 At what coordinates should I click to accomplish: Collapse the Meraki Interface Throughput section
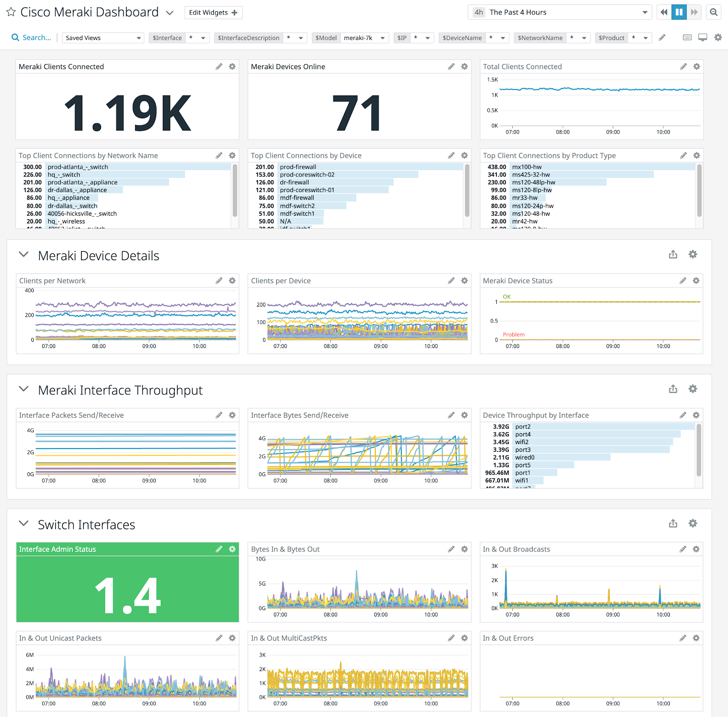[24, 389]
